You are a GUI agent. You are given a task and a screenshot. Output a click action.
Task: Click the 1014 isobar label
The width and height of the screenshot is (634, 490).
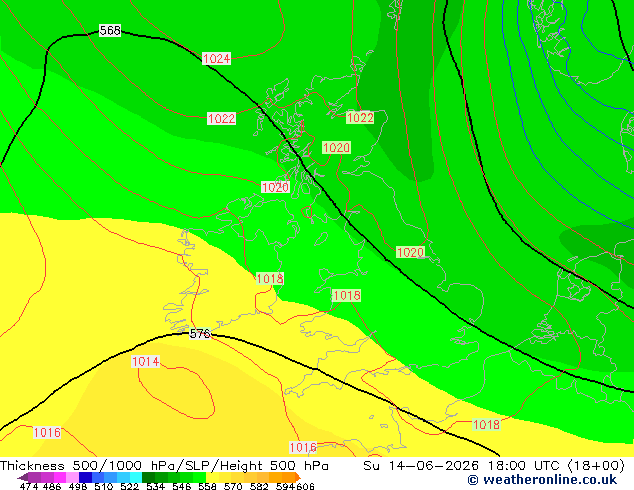(146, 361)
